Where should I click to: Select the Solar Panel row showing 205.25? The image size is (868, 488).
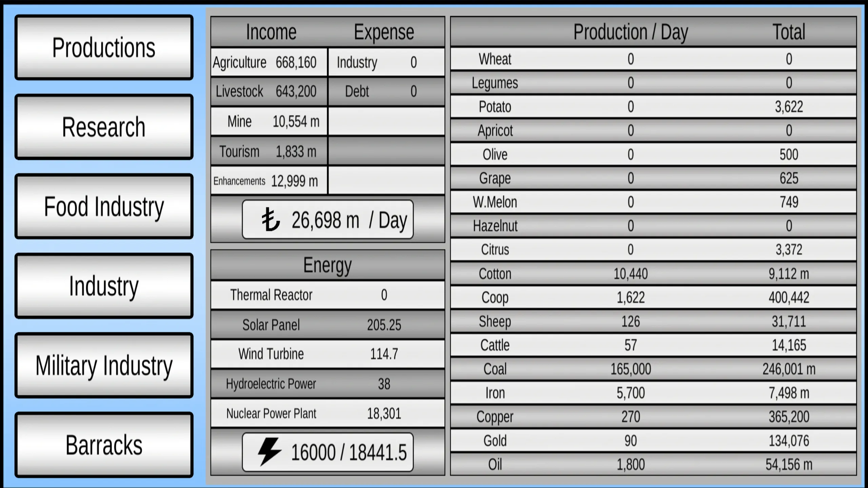[x=328, y=325]
